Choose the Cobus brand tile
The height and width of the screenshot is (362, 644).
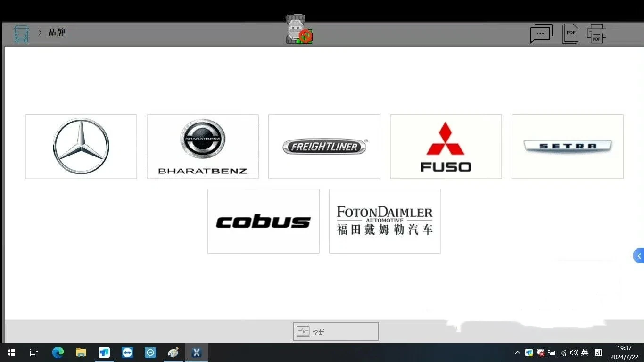pyautogui.click(x=264, y=221)
